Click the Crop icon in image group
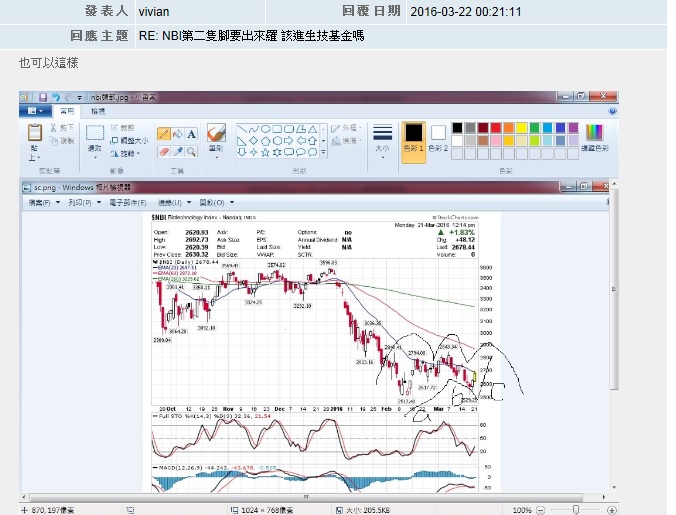 (x=114, y=128)
